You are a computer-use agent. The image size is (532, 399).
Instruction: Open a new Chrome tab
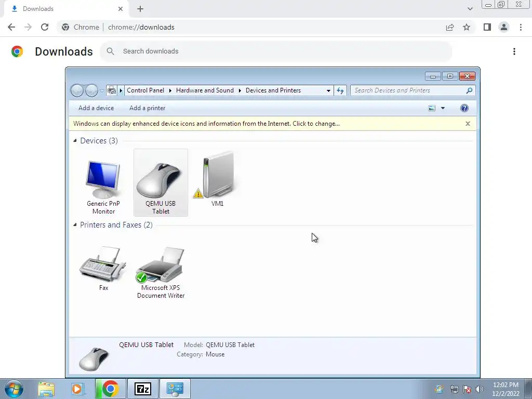pos(140,9)
